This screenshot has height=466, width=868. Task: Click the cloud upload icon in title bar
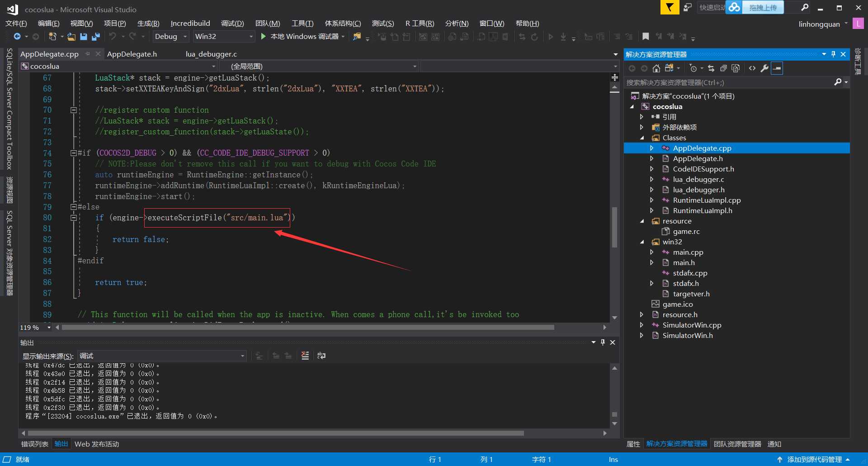734,7
